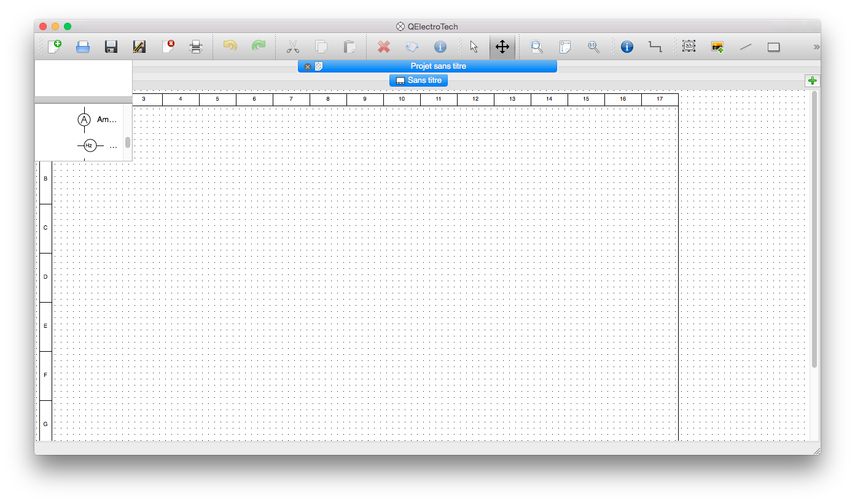Switch to the Sans titre folio tab
Viewport: 855px width, 504px height.
click(x=418, y=80)
